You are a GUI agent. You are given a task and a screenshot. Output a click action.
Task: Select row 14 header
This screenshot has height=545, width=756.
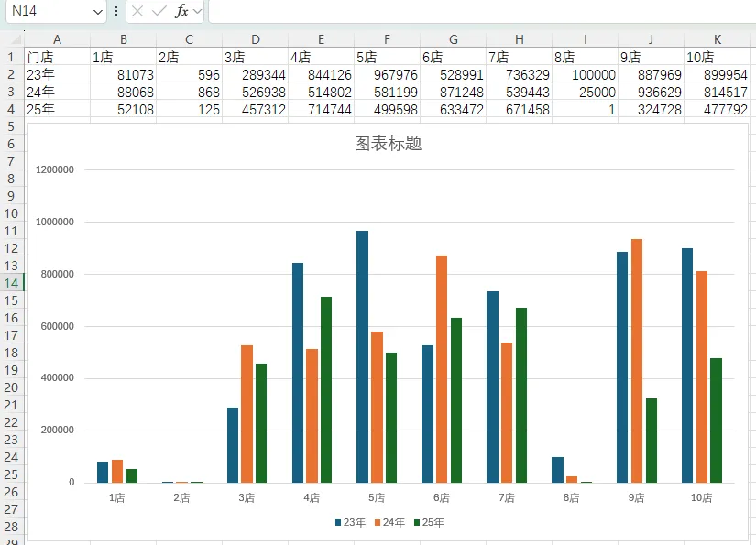click(12, 283)
